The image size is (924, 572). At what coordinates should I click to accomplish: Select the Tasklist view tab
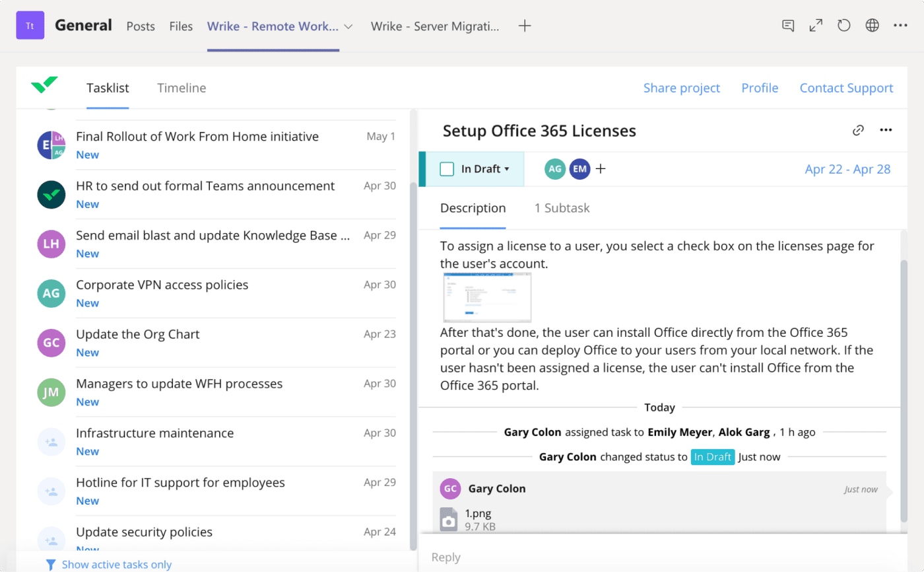tap(108, 88)
